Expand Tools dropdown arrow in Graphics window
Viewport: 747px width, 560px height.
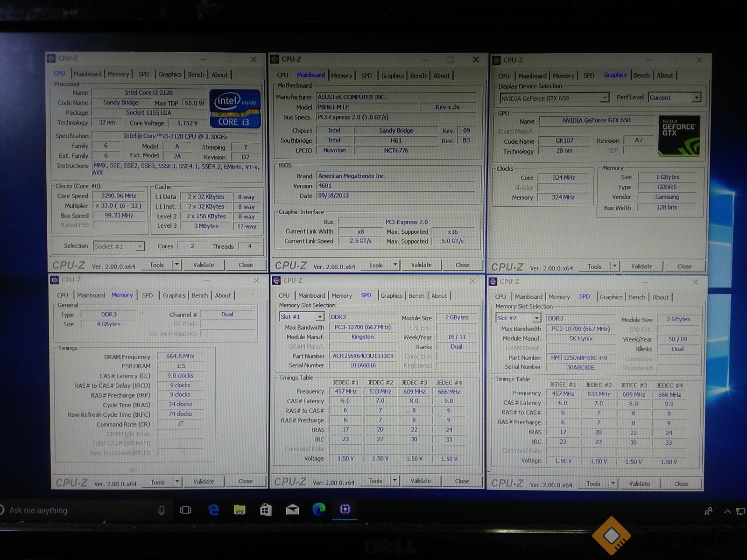click(614, 266)
